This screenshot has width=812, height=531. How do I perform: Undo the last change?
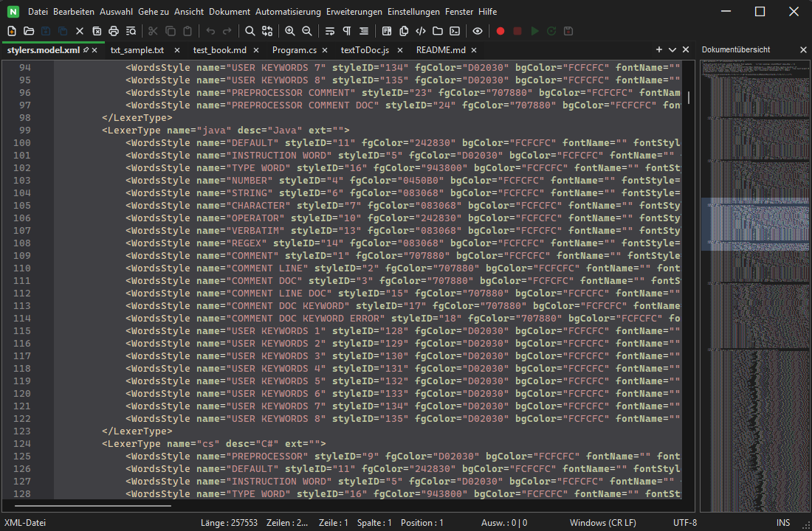point(210,31)
